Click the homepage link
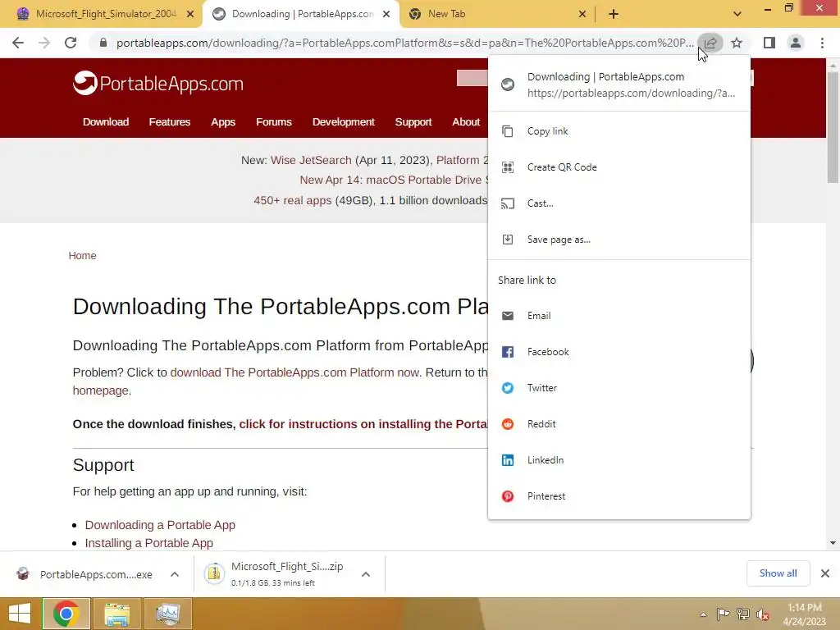 point(101,390)
